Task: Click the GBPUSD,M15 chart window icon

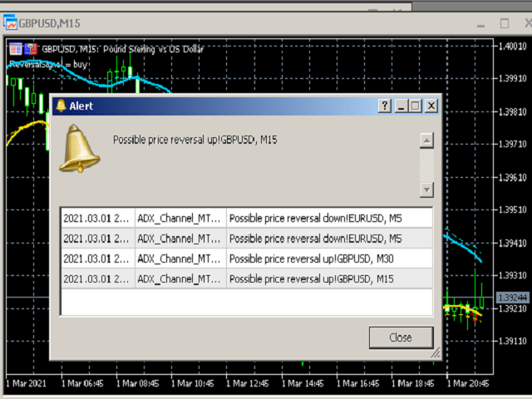Action: pos(10,22)
